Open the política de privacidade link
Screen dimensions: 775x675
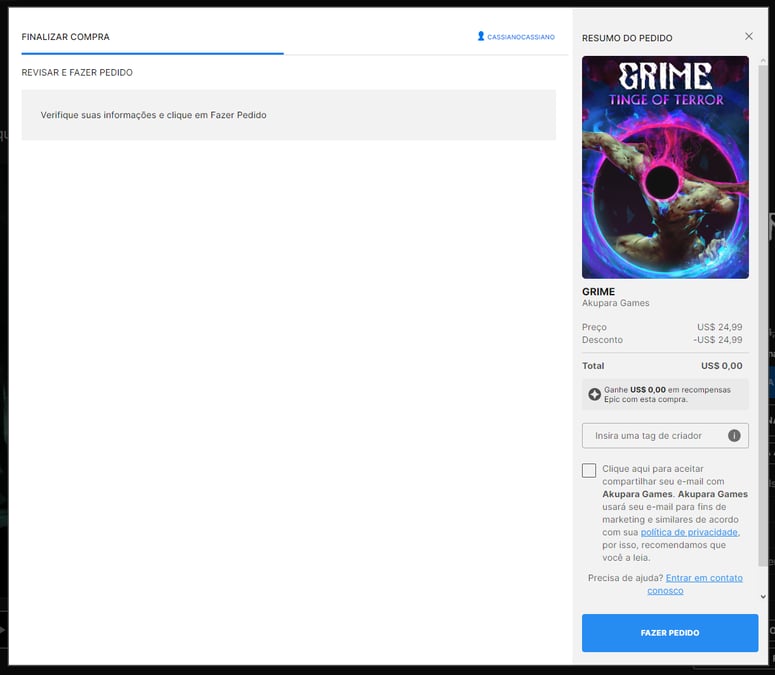pyautogui.click(x=689, y=532)
